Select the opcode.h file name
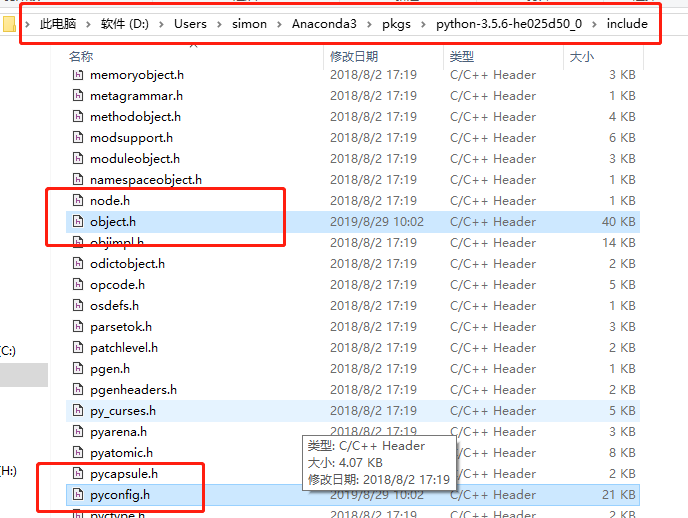The image size is (688, 518). pos(117,285)
